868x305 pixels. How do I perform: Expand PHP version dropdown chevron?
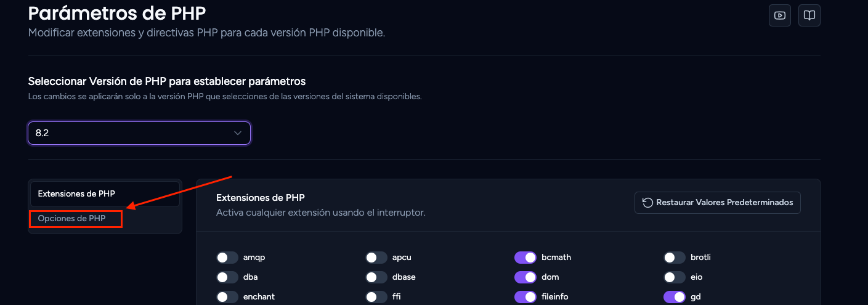(238, 133)
